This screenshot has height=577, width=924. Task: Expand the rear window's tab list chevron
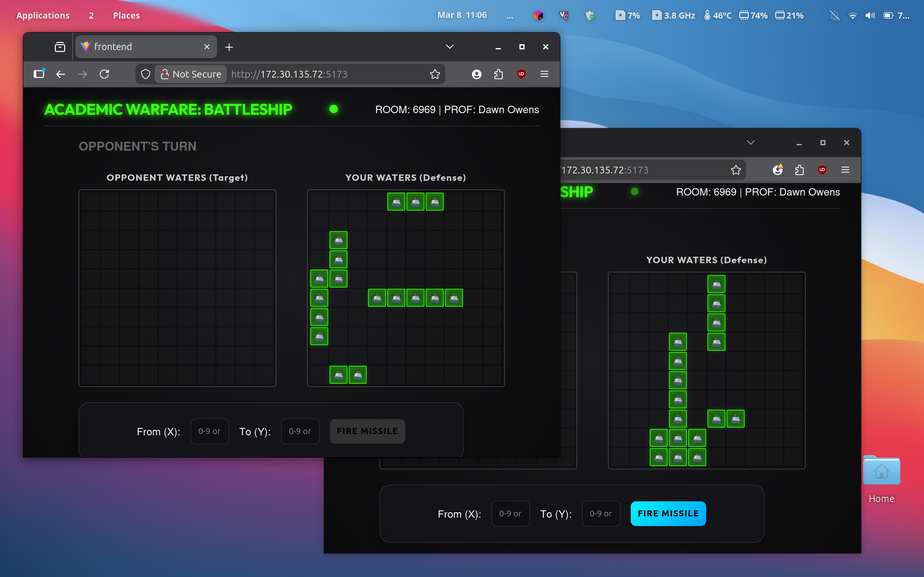[751, 143]
